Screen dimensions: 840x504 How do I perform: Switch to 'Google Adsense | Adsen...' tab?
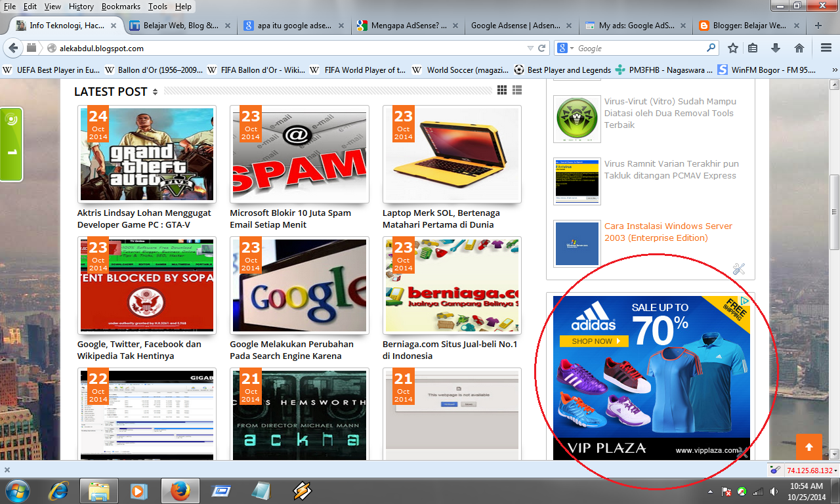(522, 26)
